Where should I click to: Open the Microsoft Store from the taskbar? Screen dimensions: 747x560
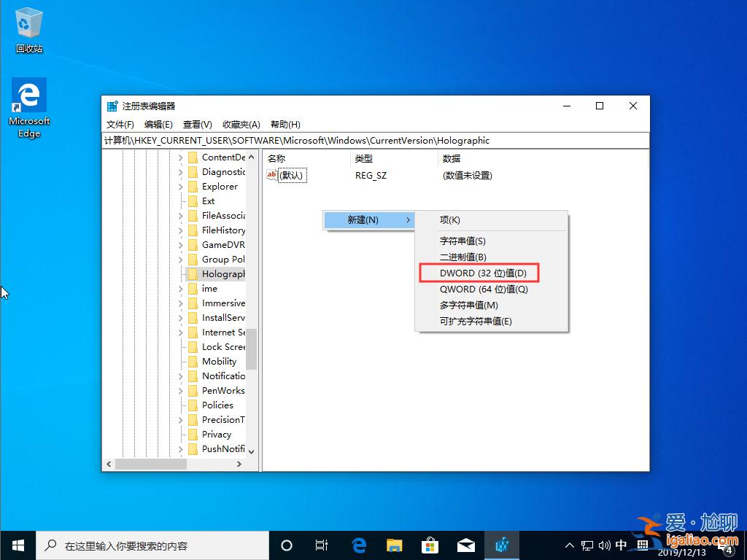coord(430,545)
